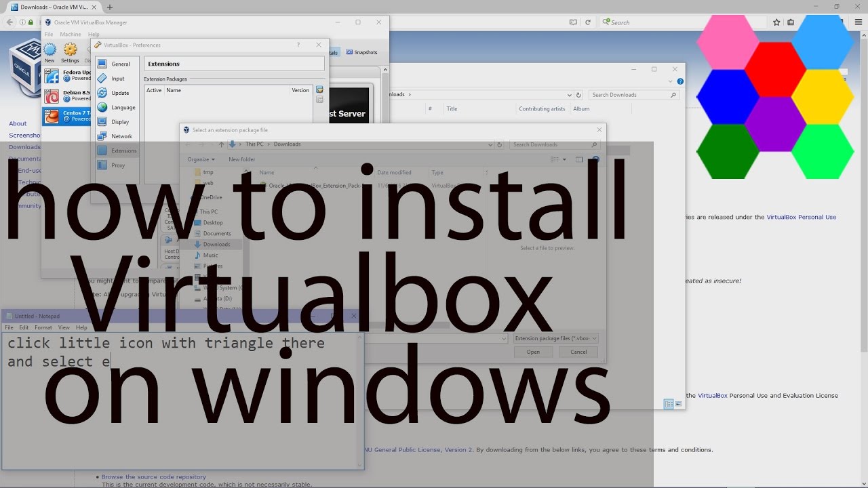Select the Centos 7 VM icon

[x=52, y=116]
